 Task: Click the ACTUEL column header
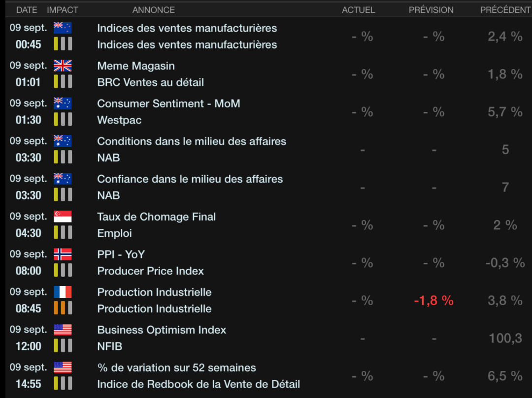tap(358, 10)
